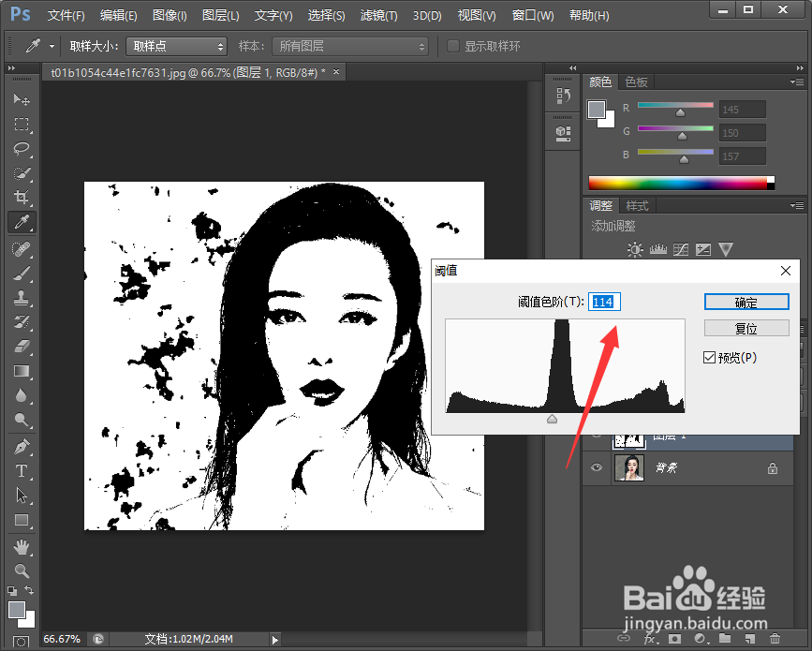This screenshot has width=812, height=651.
Task: Select the Eraser tool
Action: pyautogui.click(x=22, y=347)
